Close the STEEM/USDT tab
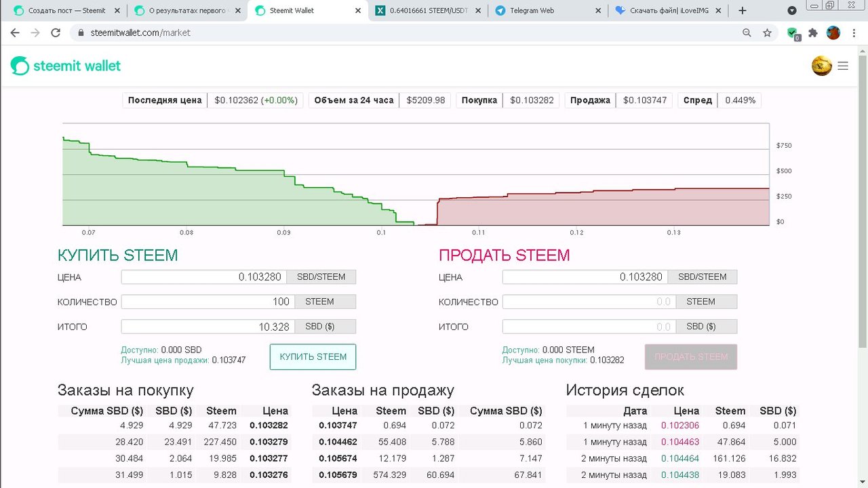Viewport: 868px width, 488px height. click(478, 11)
